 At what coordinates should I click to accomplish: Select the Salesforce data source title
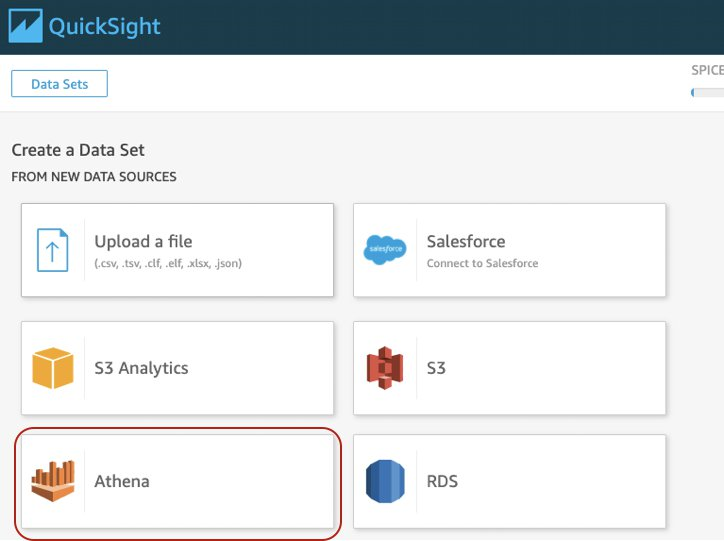pos(465,241)
